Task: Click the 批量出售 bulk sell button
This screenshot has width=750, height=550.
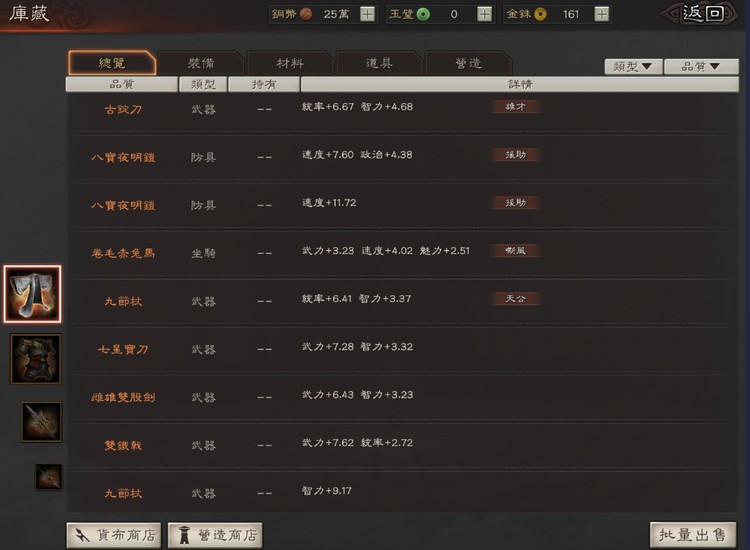Action: pyautogui.click(x=693, y=535)
